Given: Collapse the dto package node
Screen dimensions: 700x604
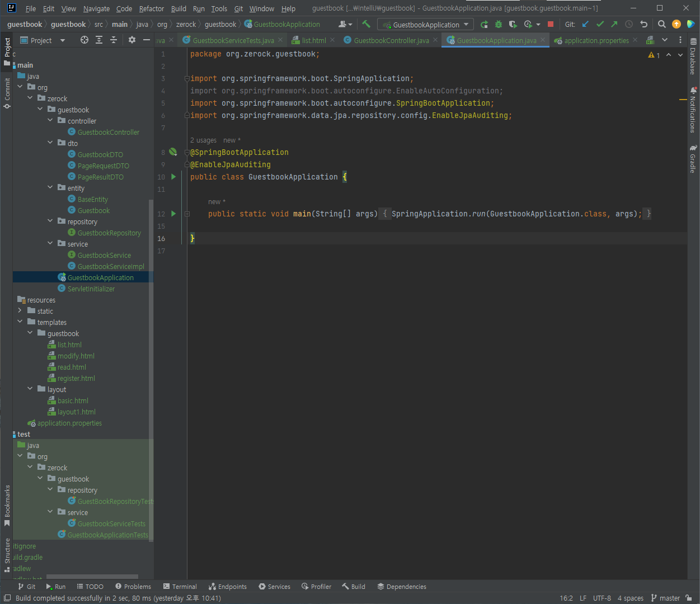Looking at the screenshot, I should (x=50, y=143).
